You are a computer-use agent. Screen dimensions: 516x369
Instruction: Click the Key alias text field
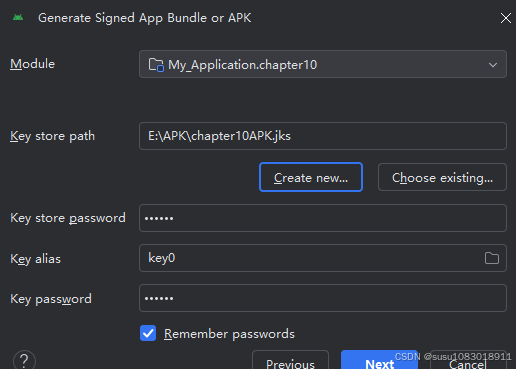click(x=323, y=258)
